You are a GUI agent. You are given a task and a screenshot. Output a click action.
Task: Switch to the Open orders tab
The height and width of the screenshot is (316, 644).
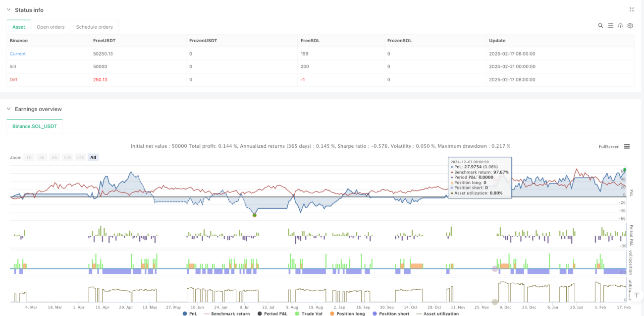click(51, 27)
